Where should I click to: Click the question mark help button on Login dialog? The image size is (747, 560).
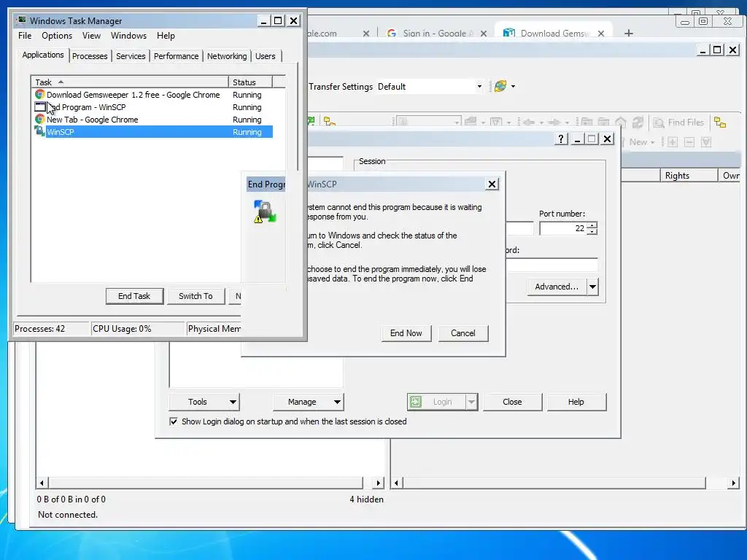tap(561, 139)
